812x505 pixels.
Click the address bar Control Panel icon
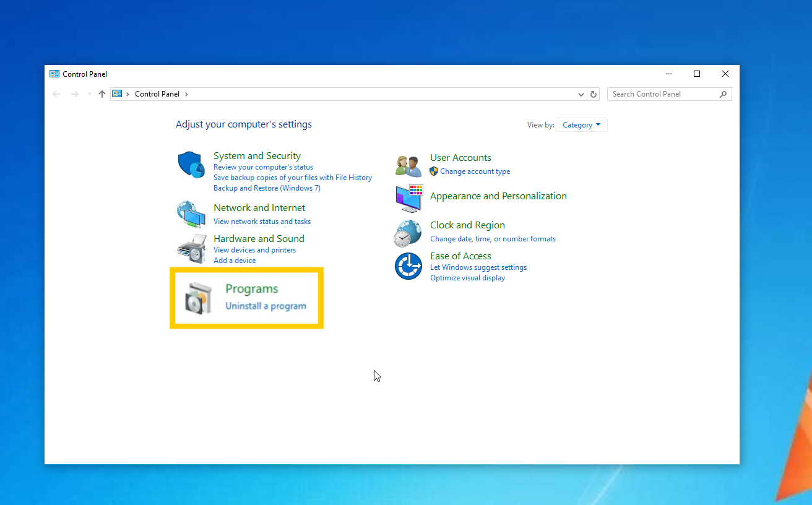pyautogui.click(x=117, y=94)
